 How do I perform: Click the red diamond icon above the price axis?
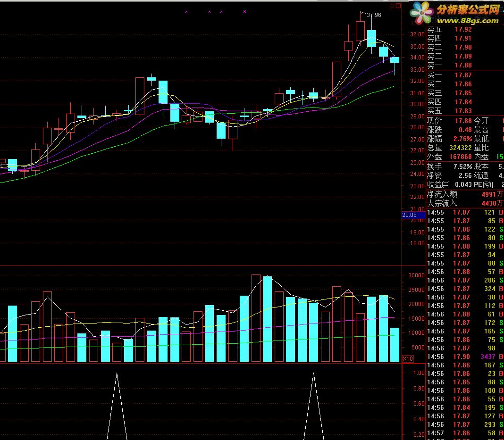coord(392,6)
